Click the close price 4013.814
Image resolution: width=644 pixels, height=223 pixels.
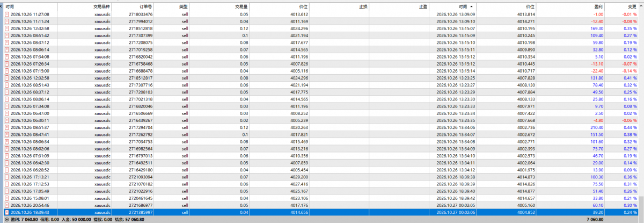526,15
